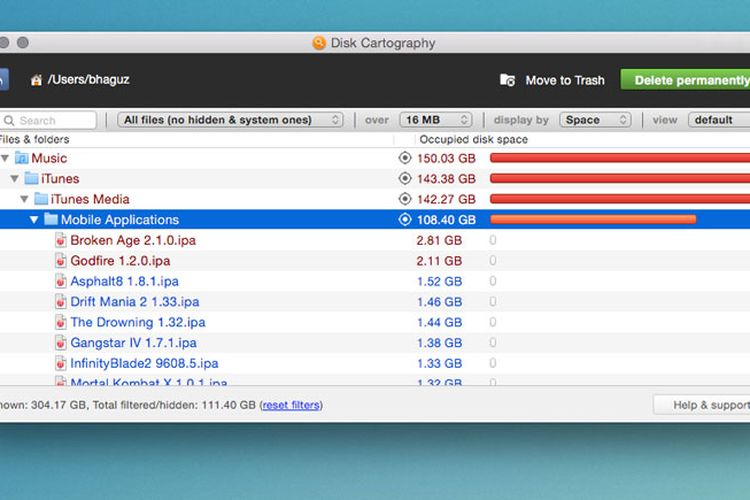The width and height of the screenshot is (750, 500).
Task: Click the Gangstar IV 1.7.1.ipa file icon
Action: click(60, 343)
